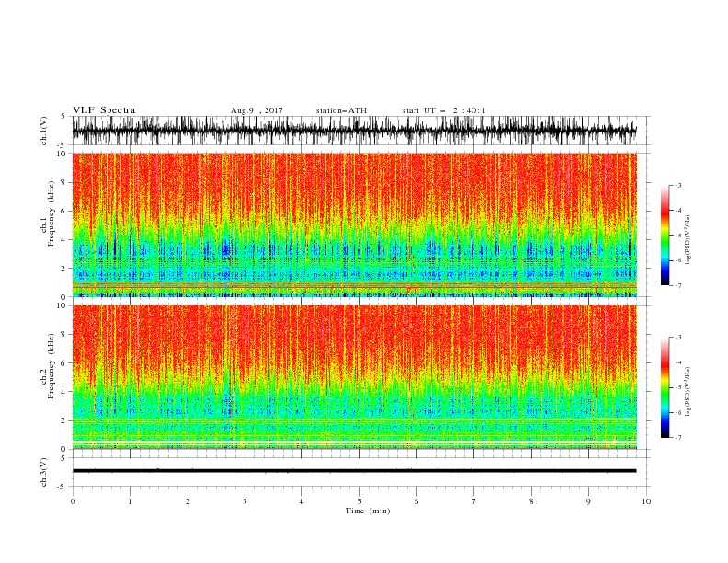Click the ch.1 voltage waveform trace
This screenshot has width=728, height=563.
(354, 131)
